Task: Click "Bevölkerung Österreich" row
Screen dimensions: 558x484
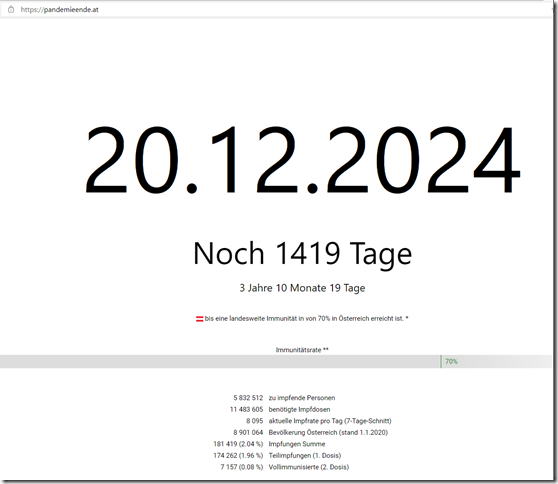Action: [x=310, y=432]
